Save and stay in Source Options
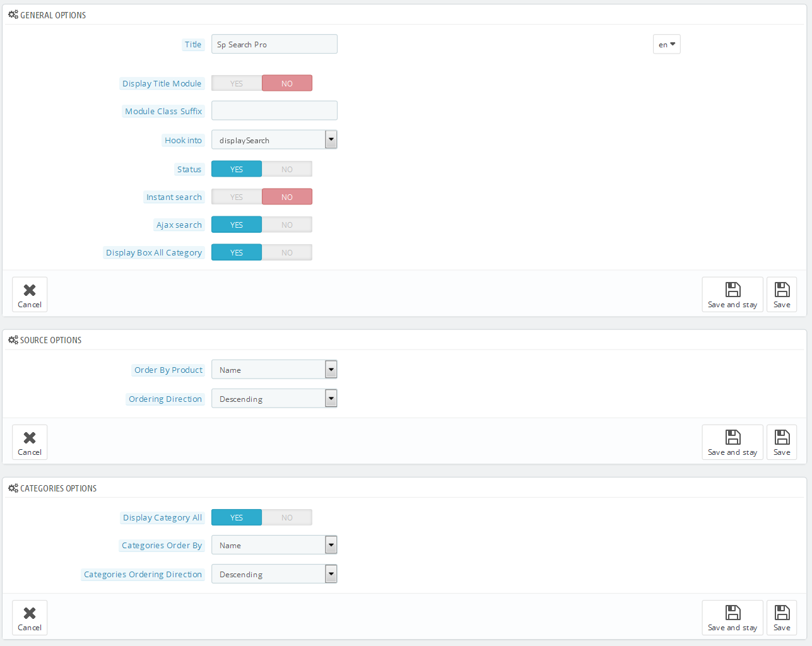Image resolution: width=812 pixels, height=646 pixels. point(733,442)
